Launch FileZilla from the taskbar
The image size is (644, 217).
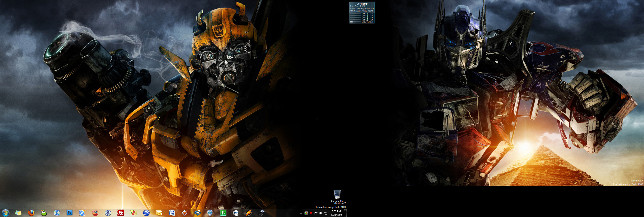click(x=121, y=213)
